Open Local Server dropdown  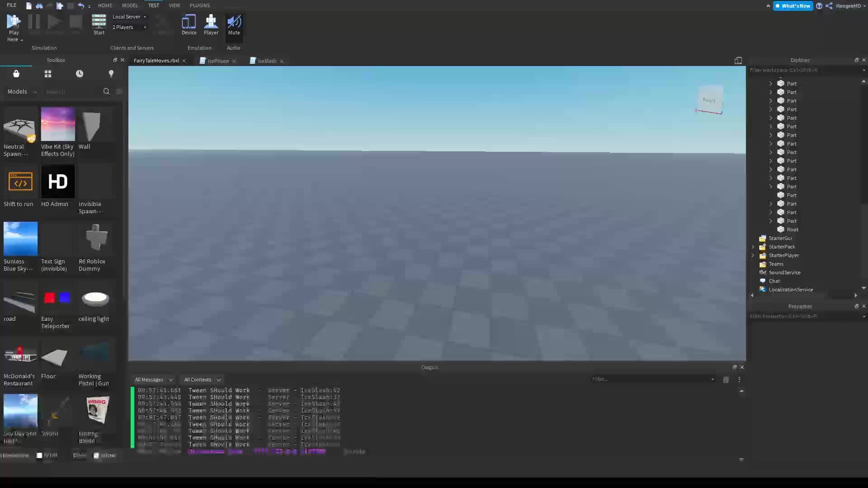pyautogui.click(x=129, y=17)
